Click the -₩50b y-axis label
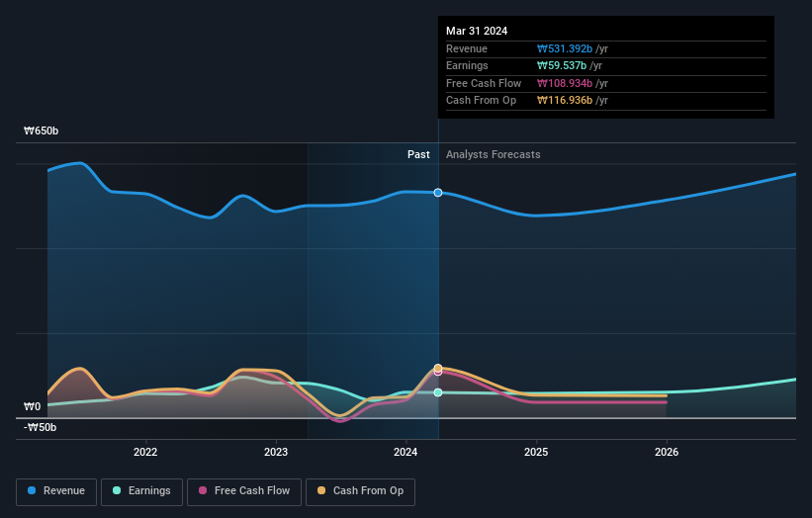The image size is (812, 518). (x=40, y=427)
